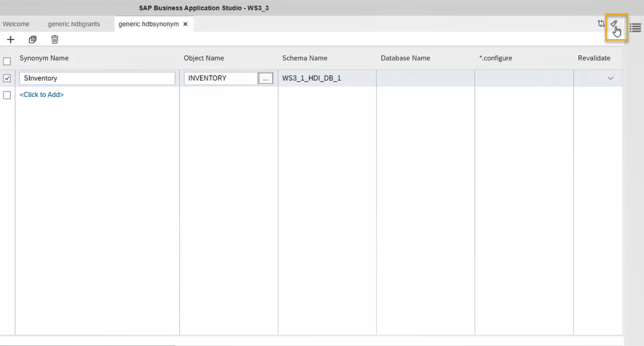Open the source control compare icon
Image resolution: width=644 pixels, height=346 pixels.
(601, 24)
